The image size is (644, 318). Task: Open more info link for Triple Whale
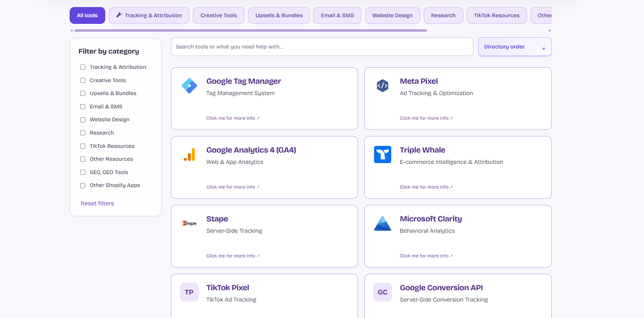click(426, 187)
